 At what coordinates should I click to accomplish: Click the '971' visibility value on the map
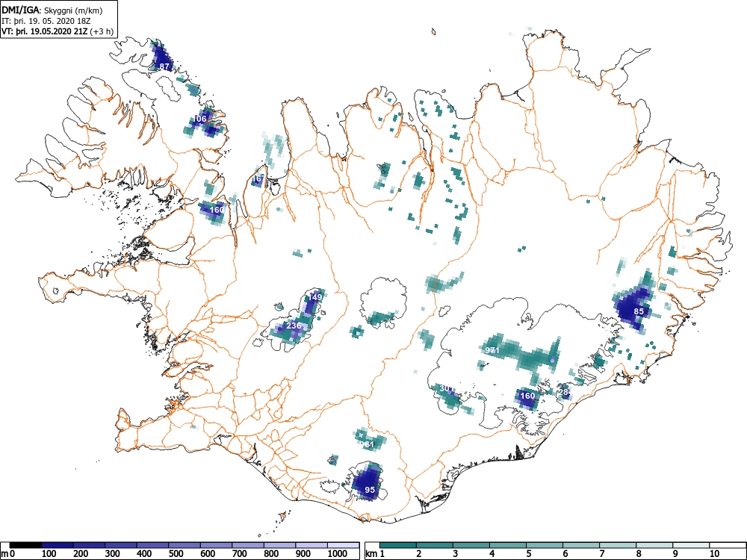pos(492,350)
